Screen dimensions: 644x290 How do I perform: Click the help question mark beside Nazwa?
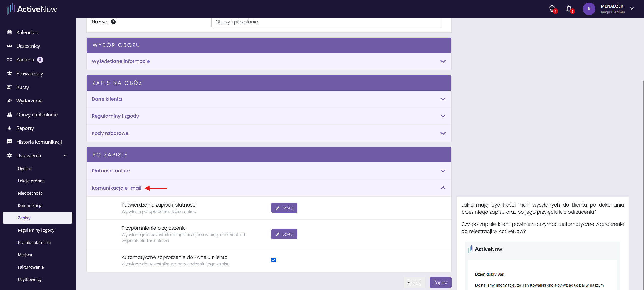click(113, 22)
